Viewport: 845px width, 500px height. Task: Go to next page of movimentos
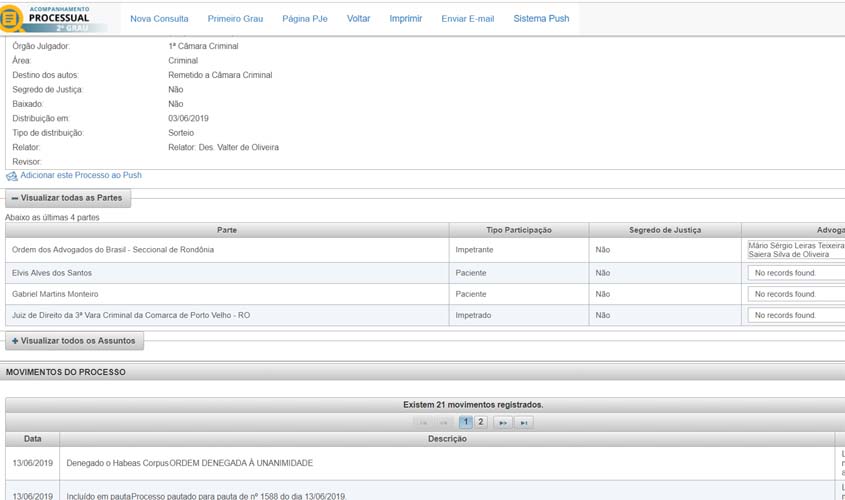click(503, 423)
